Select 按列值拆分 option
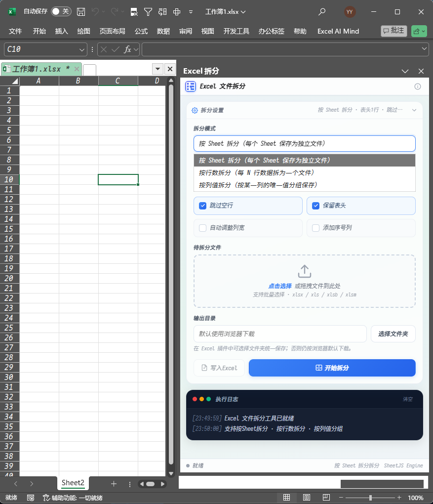This screenshot has width=433, height=504. (x=305, y=185)
